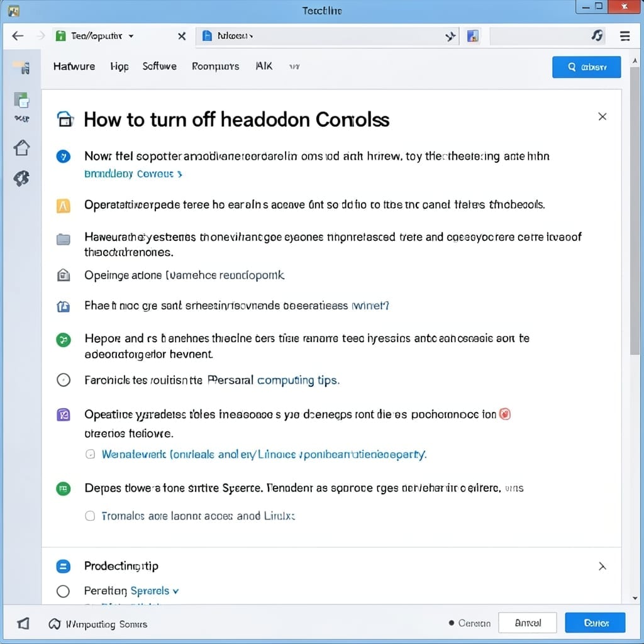644x644 pixels.
Task: Click the back arrow in the toolbar
Action: pyautogui.click(x=18, y=36)
